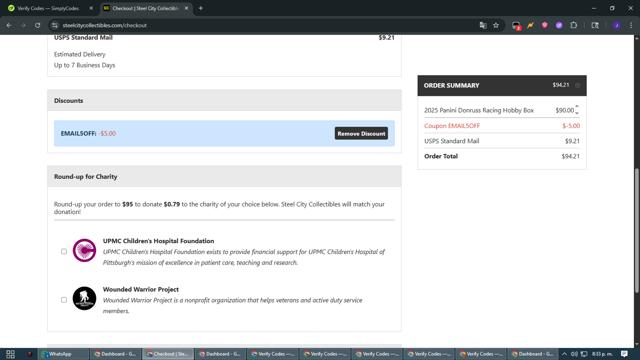Click the red taskbar app icon

(x=29, y=354)
